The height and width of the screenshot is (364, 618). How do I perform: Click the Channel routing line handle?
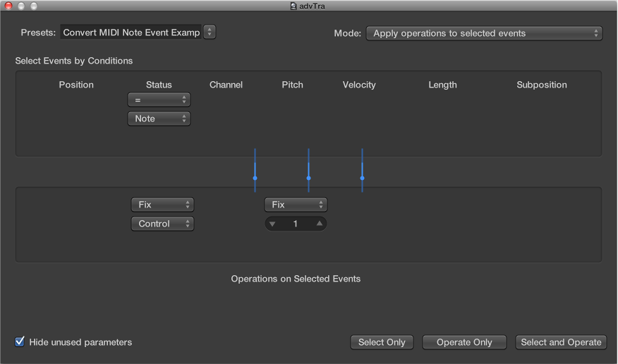(255, 178)
